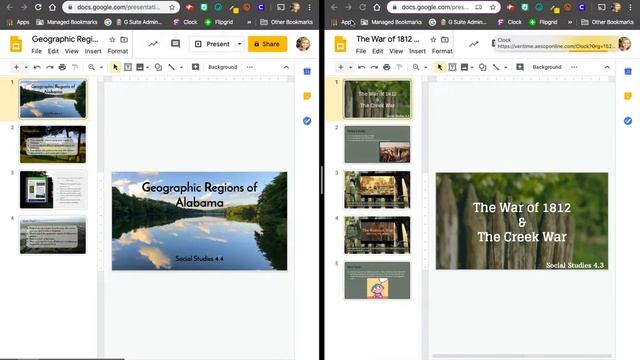Undo in The War of 1812 window

coord(362,67)
